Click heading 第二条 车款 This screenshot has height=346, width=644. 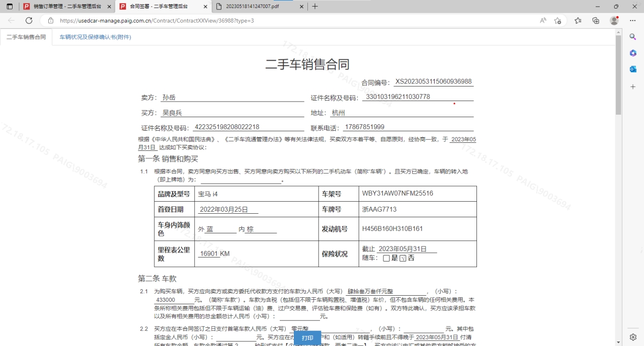[x=157, y=279]
